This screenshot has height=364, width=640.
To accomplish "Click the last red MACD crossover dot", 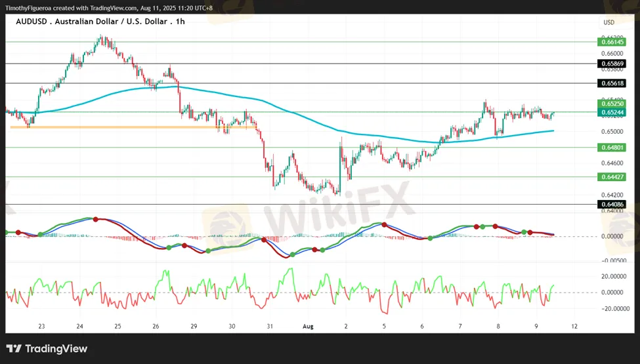I will point(530,232).
